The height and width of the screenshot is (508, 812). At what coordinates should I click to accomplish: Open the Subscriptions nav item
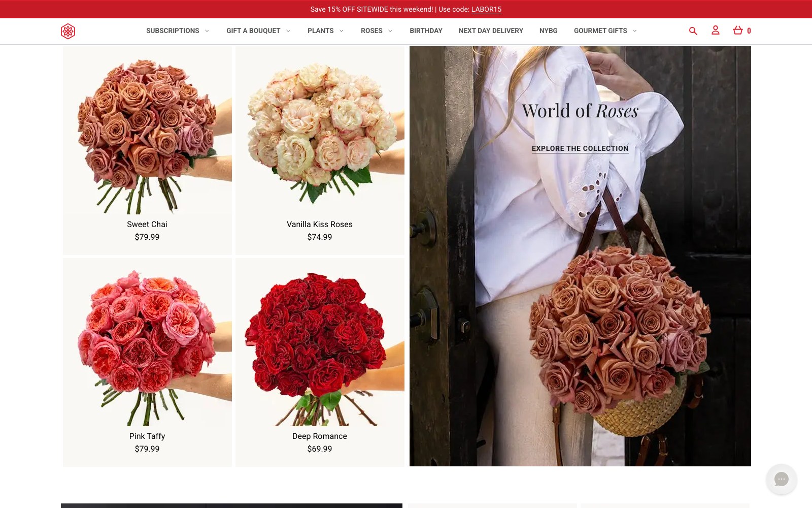pyautogui.click(x=173, y=31)
